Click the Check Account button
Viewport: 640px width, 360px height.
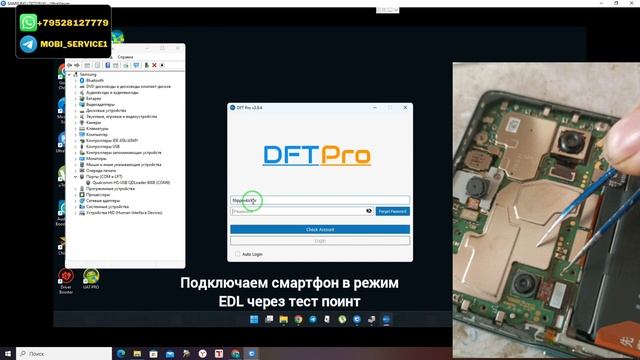[x=320, y=229]
